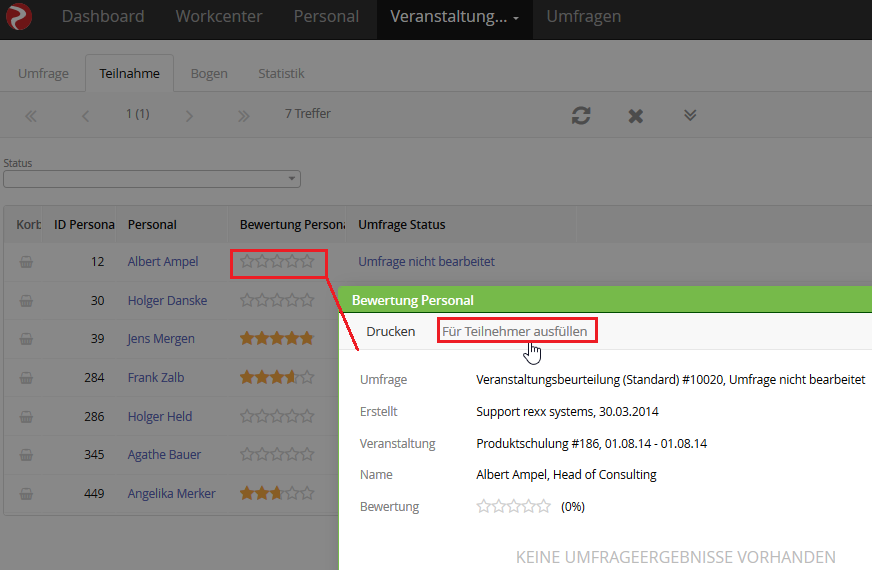This screenshot has height=570, width=872.
Task: Open Jens Mergen personnel link
Action: [x=161, y=339]
